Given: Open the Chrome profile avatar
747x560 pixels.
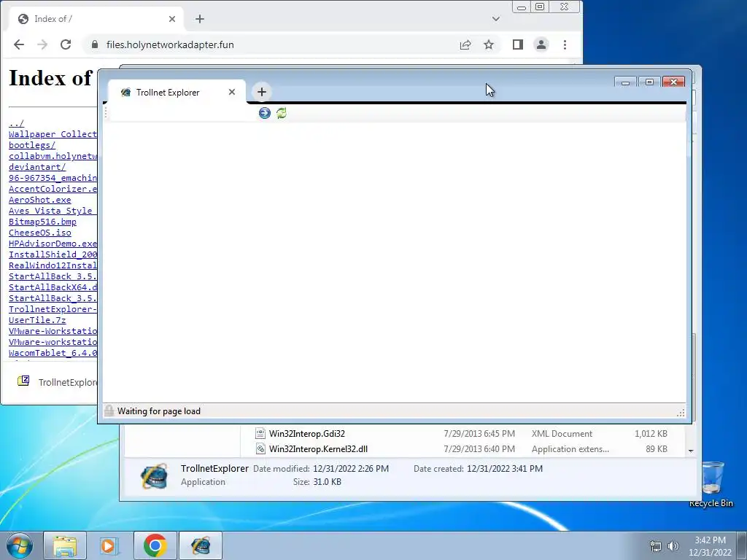Looking at the screenshot, I should [x=541, y=44].
